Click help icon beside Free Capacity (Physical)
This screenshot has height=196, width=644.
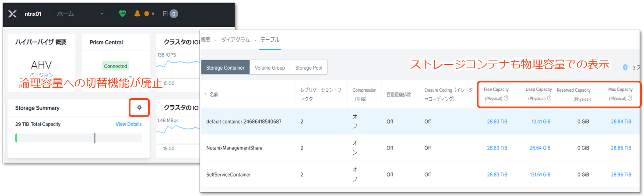[506, 99]
